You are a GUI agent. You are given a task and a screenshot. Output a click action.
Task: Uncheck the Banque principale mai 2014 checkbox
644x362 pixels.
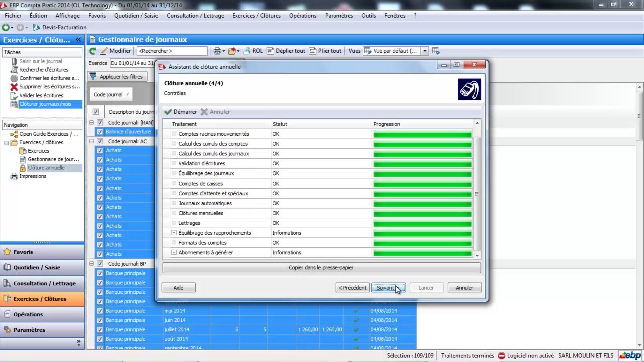[x=100, y=311]
